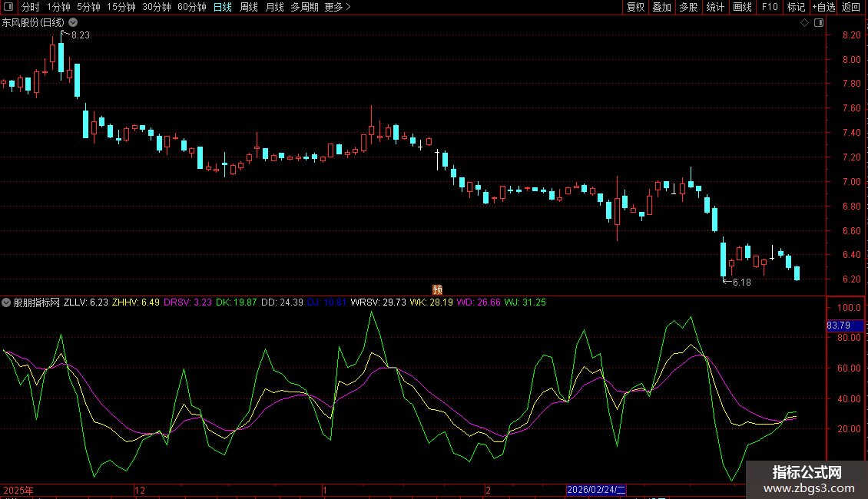Viewport: 868px width, 499px height.
Task: Expand the 东风股份(日线) dropdown arrow
Action: tap(72, 23)
